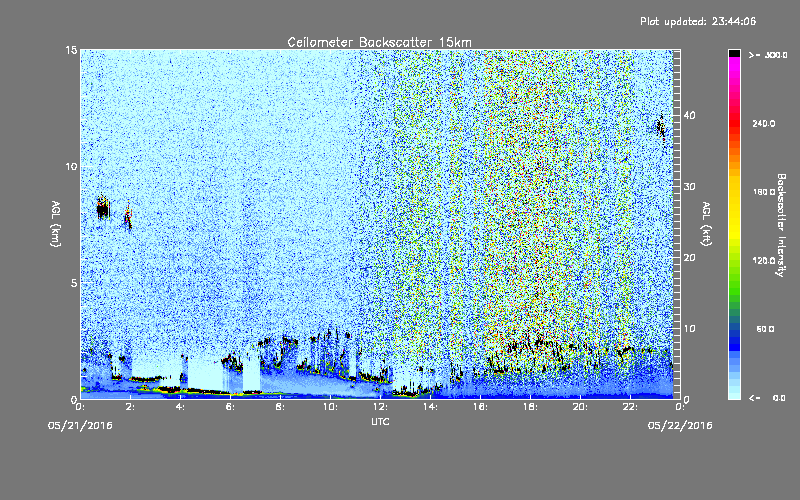Click the 10 km tick label on left axis

[71, 166]
